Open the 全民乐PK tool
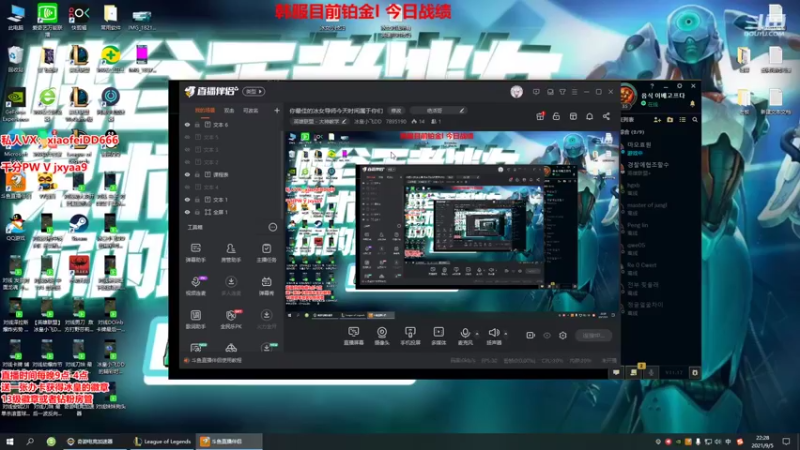 click(x=231, y=319)
